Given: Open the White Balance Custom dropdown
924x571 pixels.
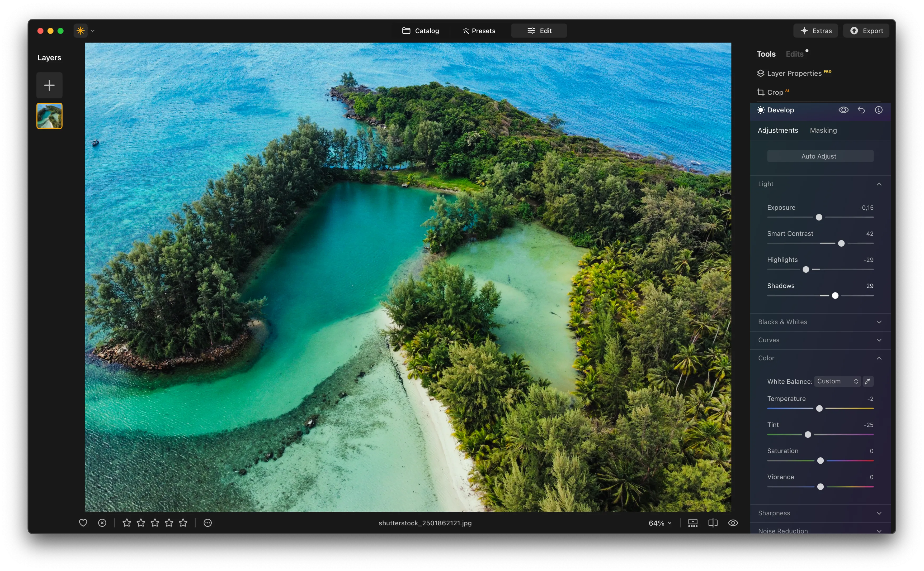Looking at the screenshot, I should (837, 381).
